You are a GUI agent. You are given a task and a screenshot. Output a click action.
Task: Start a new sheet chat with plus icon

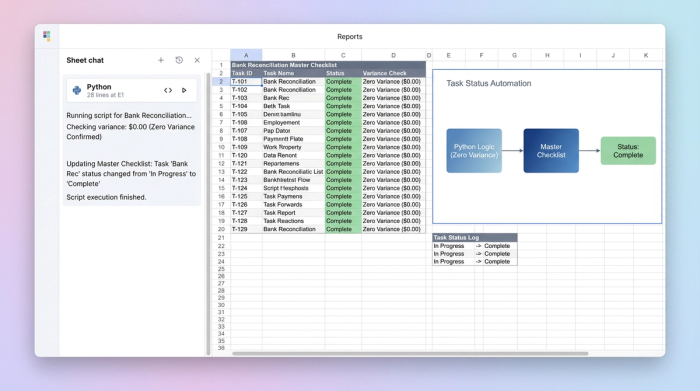(161, 60)
